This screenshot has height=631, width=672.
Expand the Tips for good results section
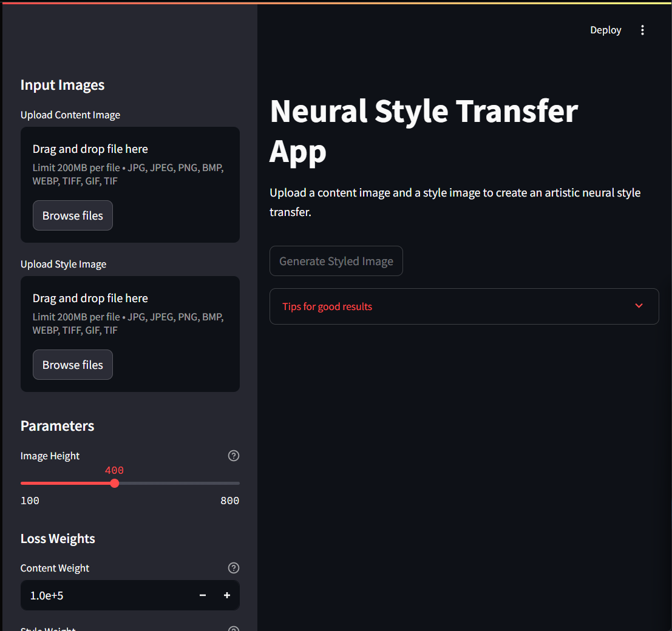click(328, 306)
